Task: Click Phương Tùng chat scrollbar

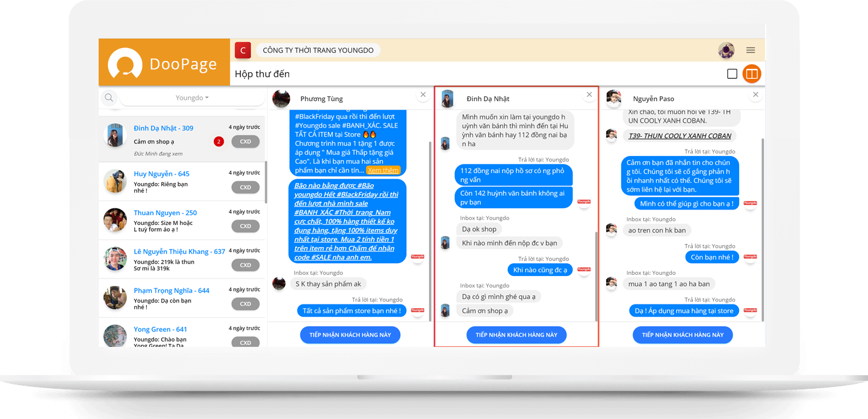Action: pos(430,230)
